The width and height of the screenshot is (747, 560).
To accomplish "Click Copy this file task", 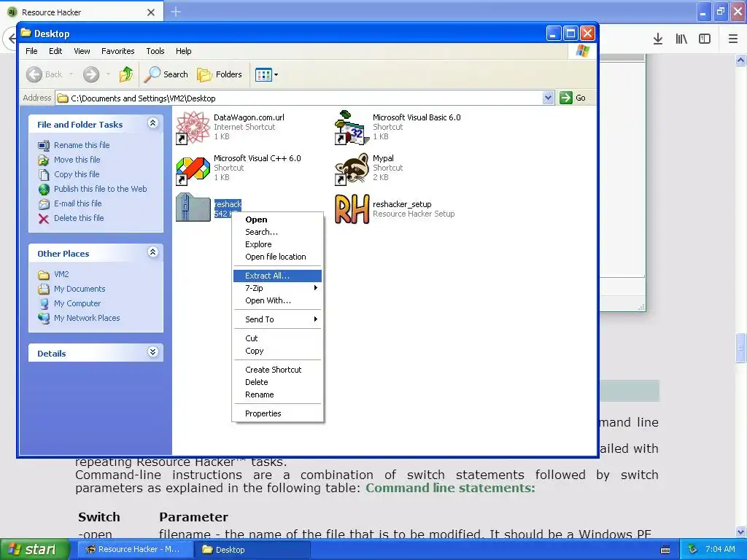I will (76, 174).
